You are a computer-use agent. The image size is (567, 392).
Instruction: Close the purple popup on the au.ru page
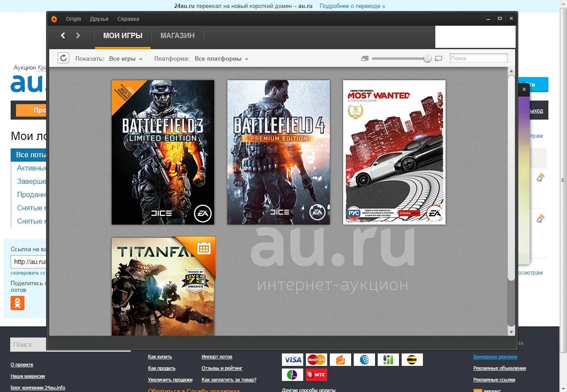point(524,89)
